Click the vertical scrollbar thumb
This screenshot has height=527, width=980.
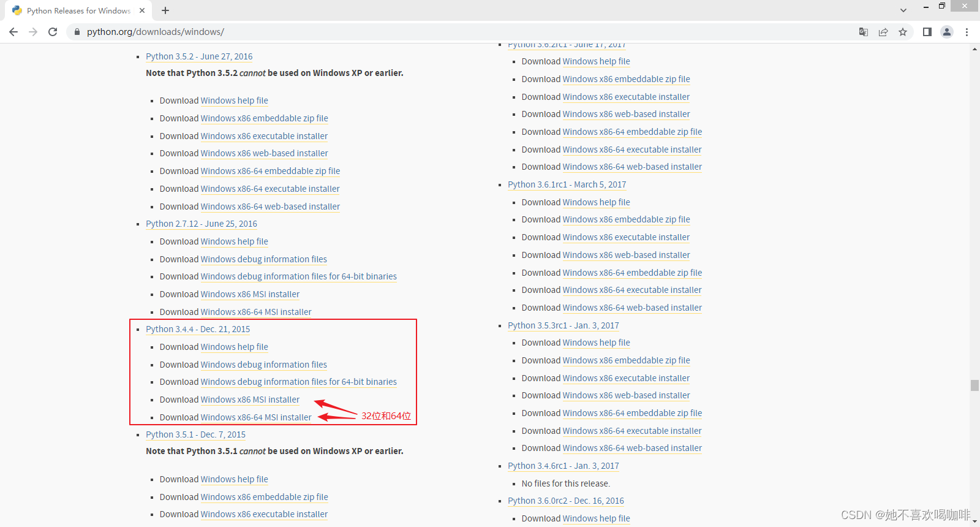click(x=974, y=385)
